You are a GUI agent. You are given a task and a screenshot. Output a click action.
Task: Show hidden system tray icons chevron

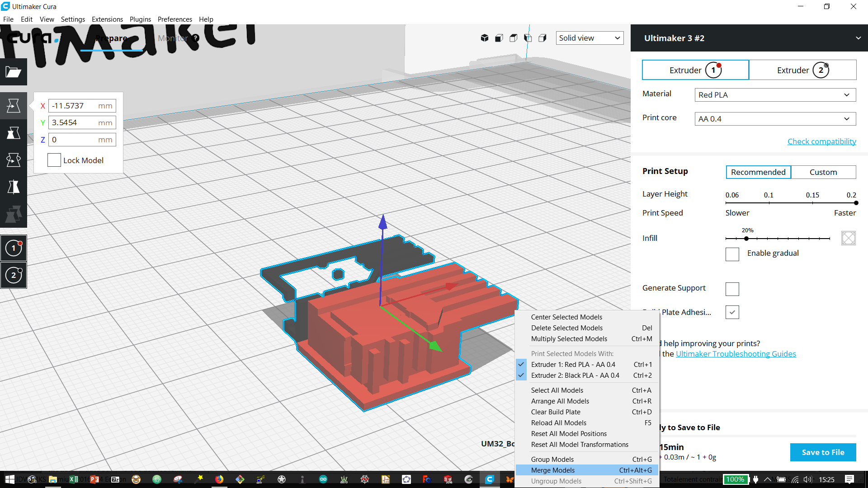(768, 479)
